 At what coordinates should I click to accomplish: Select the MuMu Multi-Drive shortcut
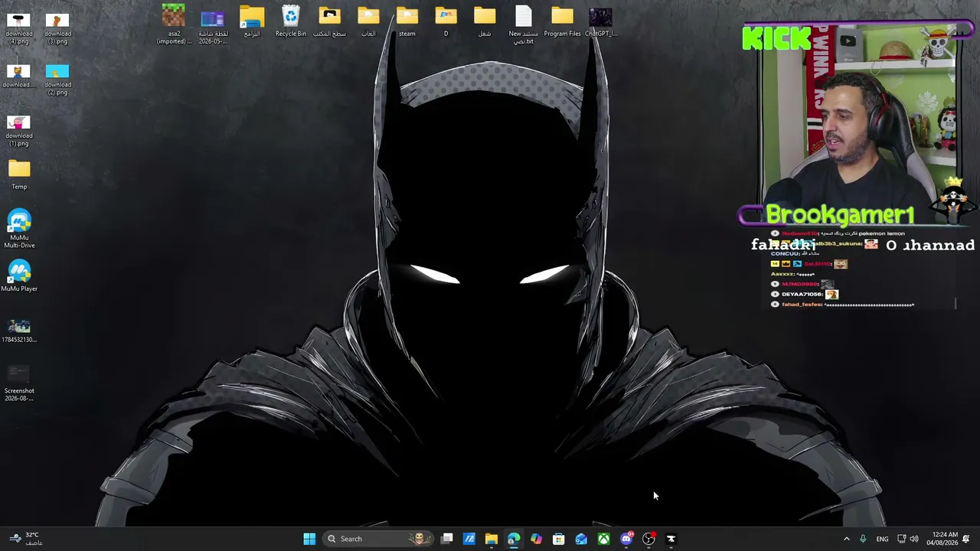coord(19,229)
